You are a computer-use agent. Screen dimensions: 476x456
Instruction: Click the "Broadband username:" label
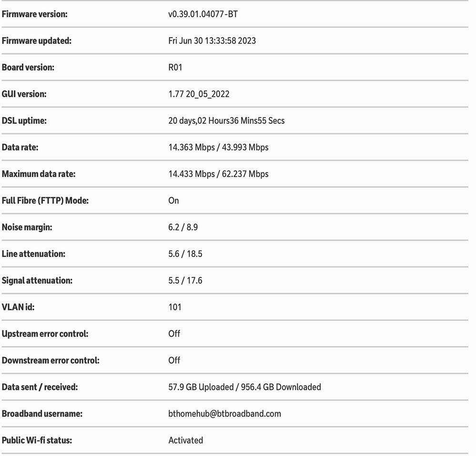(x=42, y=414)
